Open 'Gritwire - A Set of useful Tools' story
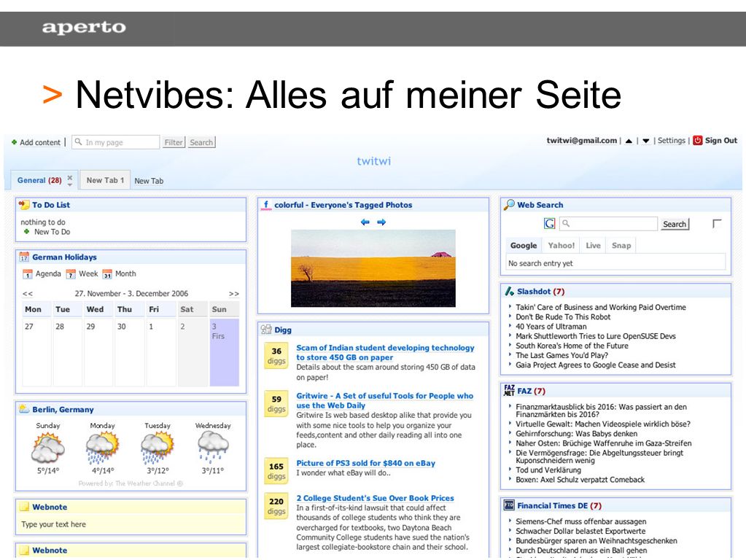The height and width of the screenshot is (560, 746). (384, 400)
